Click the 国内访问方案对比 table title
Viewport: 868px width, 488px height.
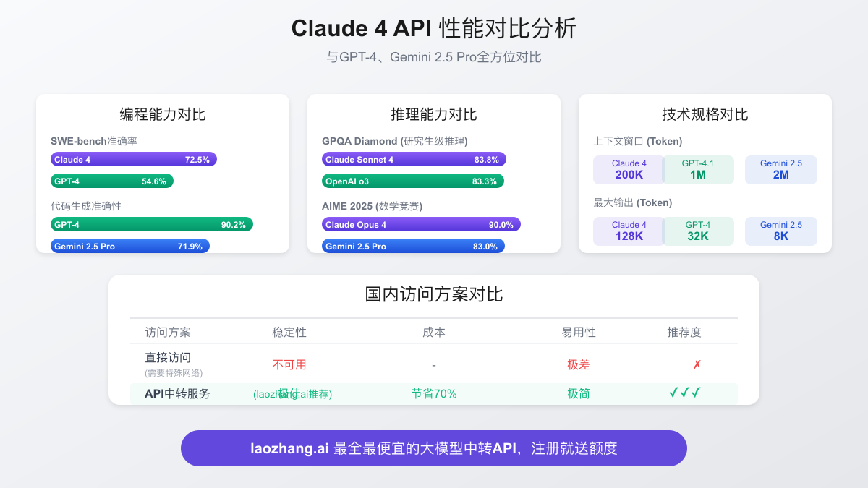(x=434, y=295)
